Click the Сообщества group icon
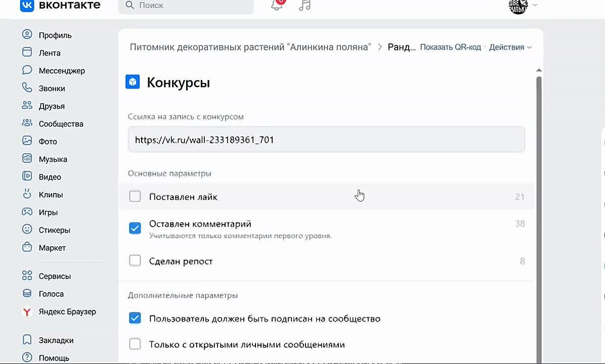The height and width of the screenshot is (364, 605). (27, 123)
